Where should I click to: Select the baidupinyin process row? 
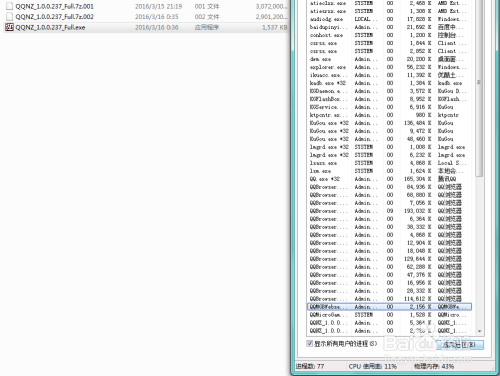click(x=389, y=27)
